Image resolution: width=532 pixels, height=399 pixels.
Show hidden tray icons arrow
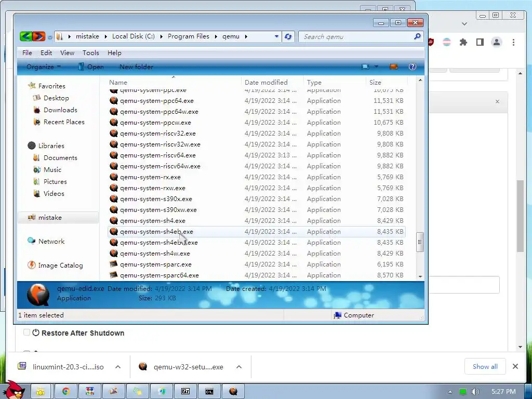(450, 392)
